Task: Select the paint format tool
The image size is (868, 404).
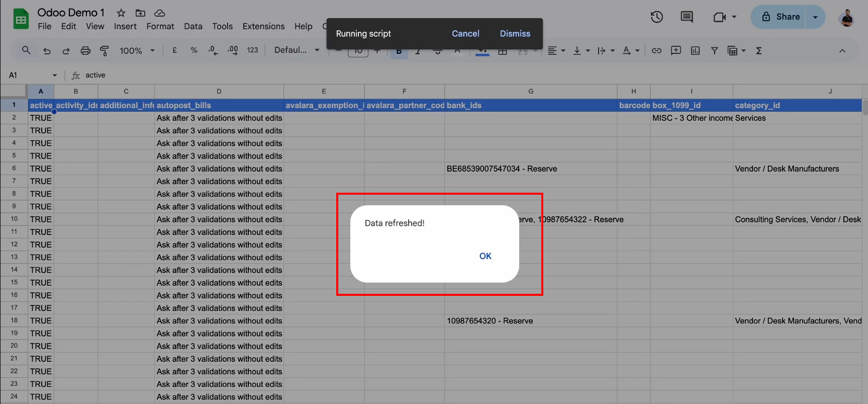Action: [x=105, y=50]
